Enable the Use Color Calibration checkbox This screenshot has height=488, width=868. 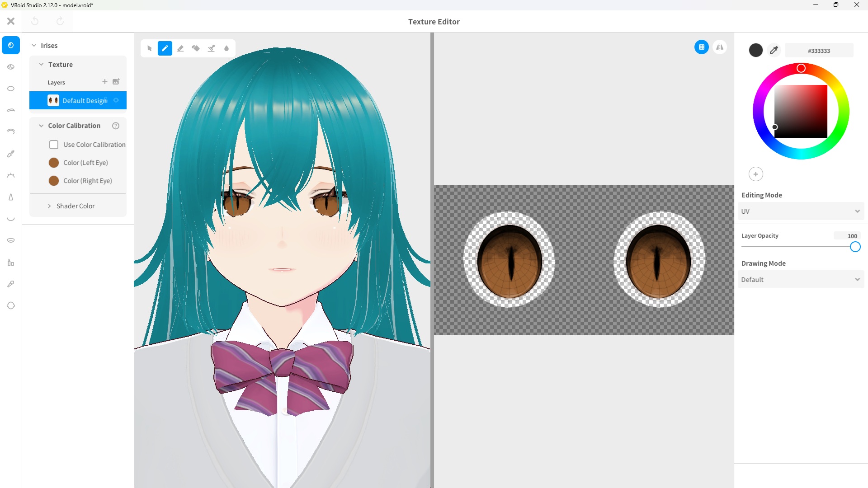coord(54,144)
